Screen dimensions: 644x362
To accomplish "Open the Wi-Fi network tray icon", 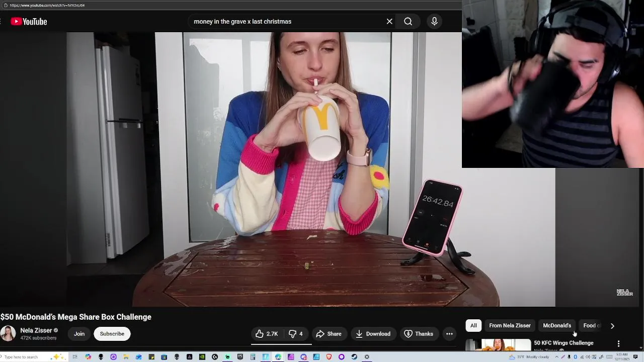I will click(582, 357).
